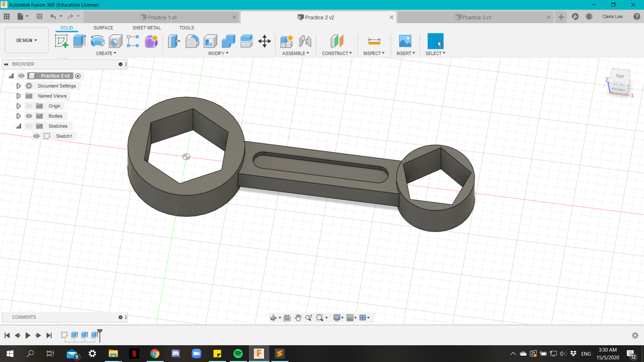This screenshot has width=644, height=362.
Task: Select the Revolve tool
Action: (x=98, y=41)
